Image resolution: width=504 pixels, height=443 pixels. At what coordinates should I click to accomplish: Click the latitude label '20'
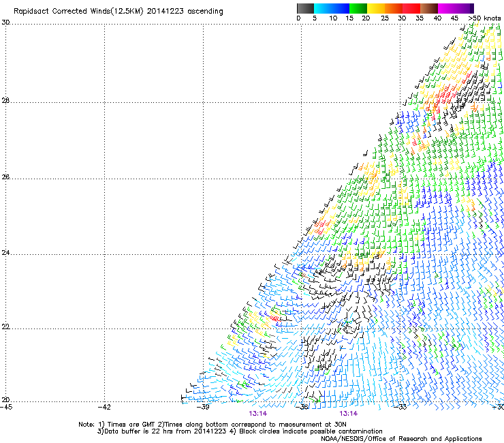(x=5, y=400)
